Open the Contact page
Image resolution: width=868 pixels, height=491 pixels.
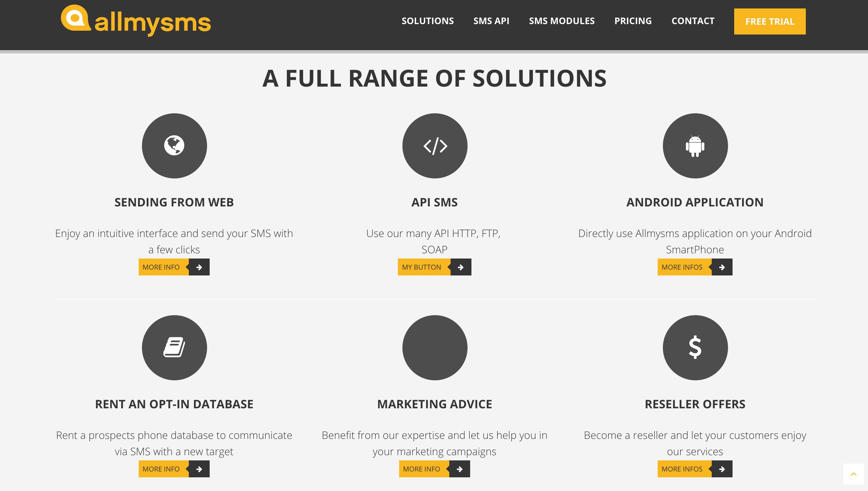click(693, 21)
